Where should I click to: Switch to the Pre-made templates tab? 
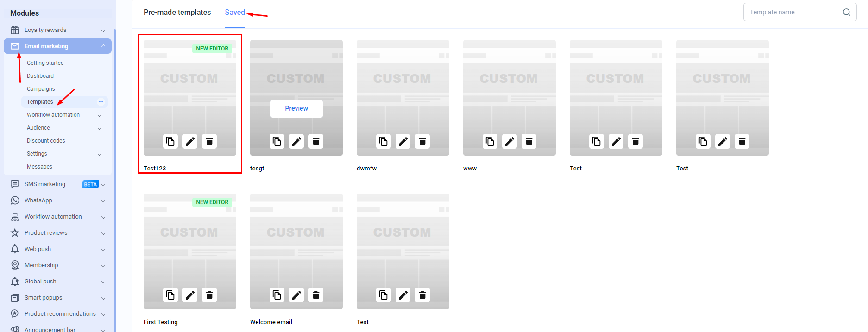(x=177, y=13)
